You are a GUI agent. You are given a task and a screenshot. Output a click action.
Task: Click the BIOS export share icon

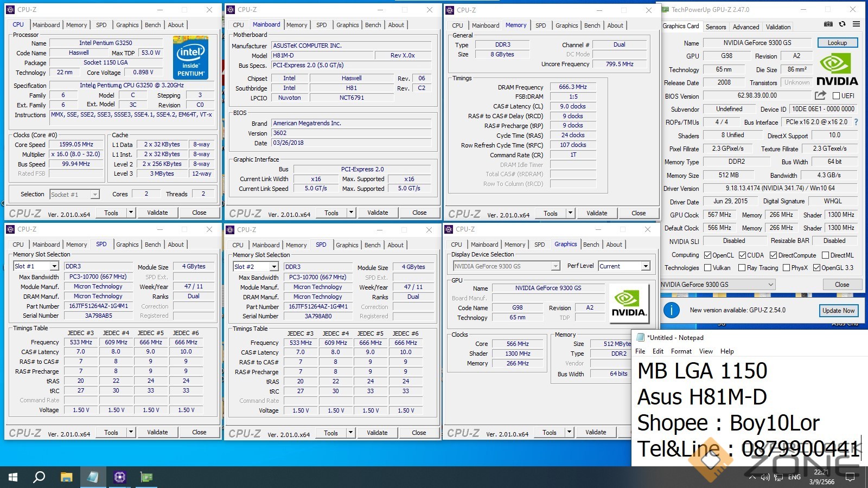point(820,95)
